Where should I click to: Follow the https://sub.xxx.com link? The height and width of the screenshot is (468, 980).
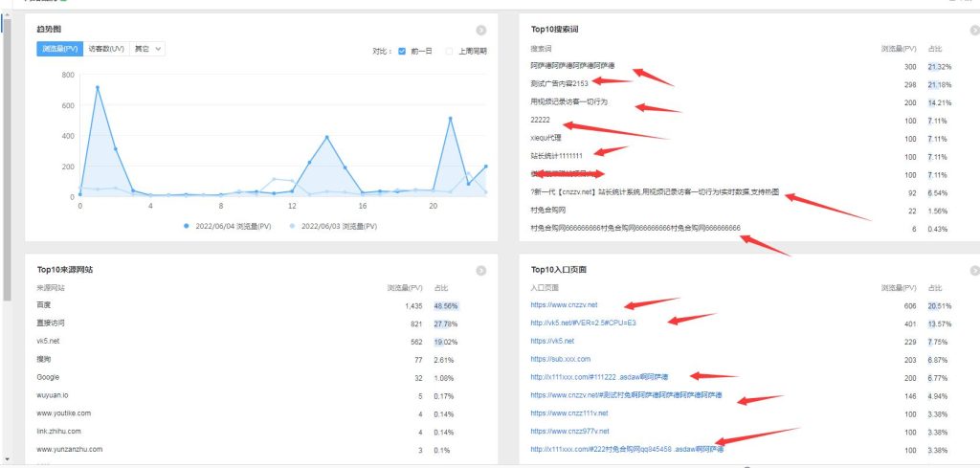tap(561, 359)
